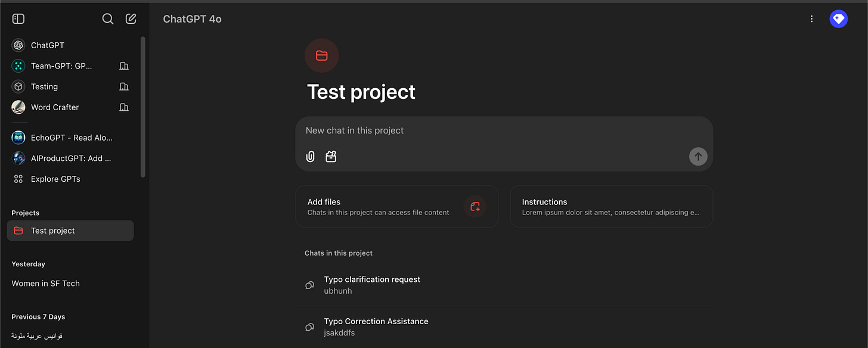Click the large project folder icon above the title
This screenshot has height=348, width=868.
[x=322, y=55]
